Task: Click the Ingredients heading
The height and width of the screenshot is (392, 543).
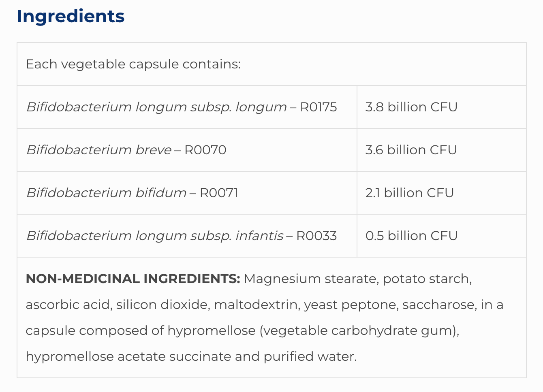Action: 71,17
